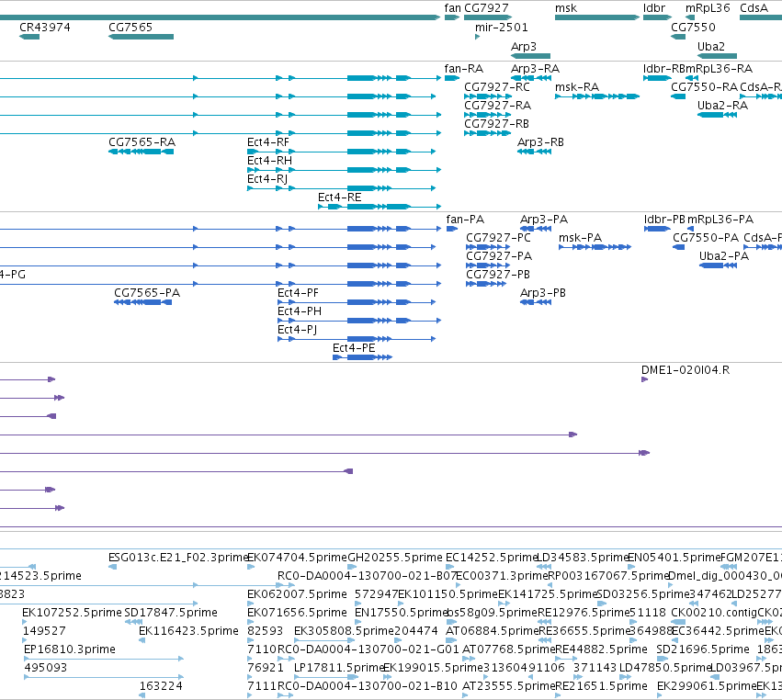
Task: Click the CG7565-PA protein label
Action: pos(147,293)
